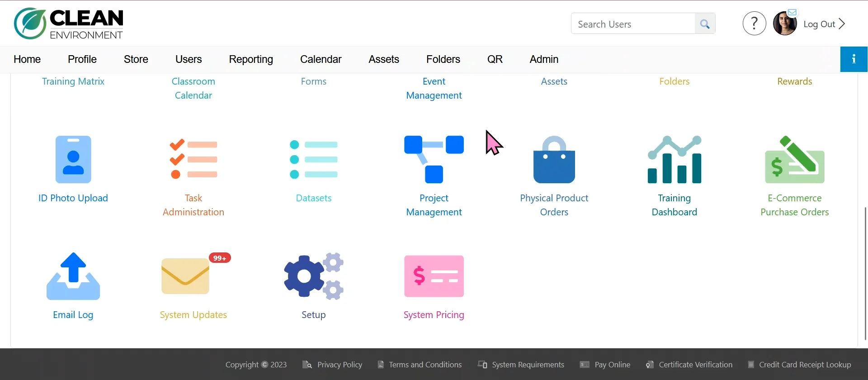
Task: Open the Task Administration checklist icon
Action: point(193,159)
